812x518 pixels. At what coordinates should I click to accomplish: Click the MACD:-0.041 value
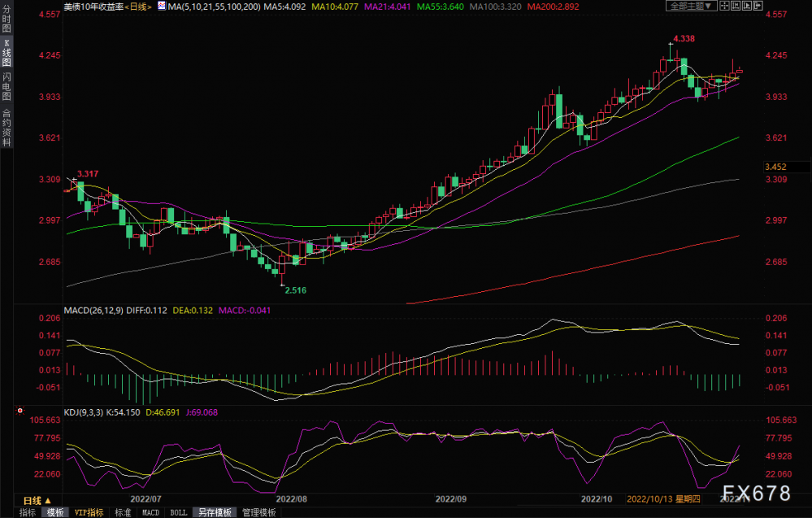click(x=245, y=311)
